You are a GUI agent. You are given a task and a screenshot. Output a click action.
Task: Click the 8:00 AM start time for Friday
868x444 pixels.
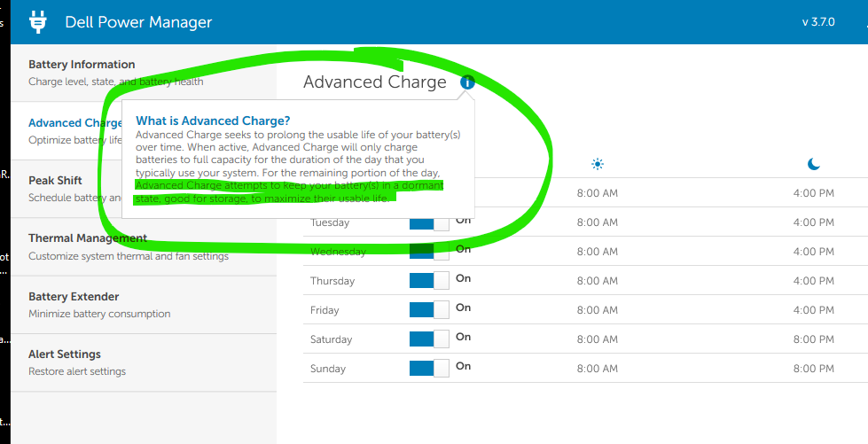pos(598,310)
